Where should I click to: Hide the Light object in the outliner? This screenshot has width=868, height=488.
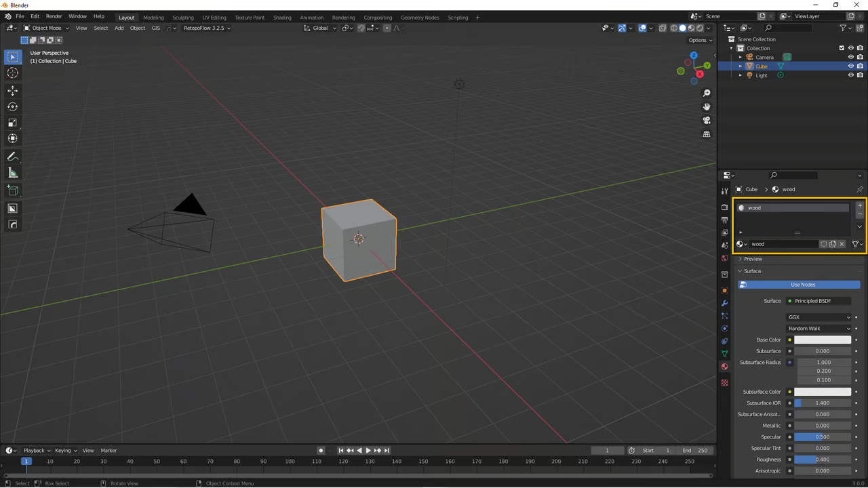click(851, 75)
